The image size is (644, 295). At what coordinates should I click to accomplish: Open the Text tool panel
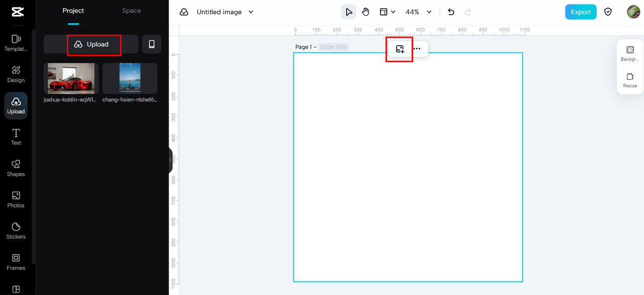pyautogui.click(x=16, y=137)
